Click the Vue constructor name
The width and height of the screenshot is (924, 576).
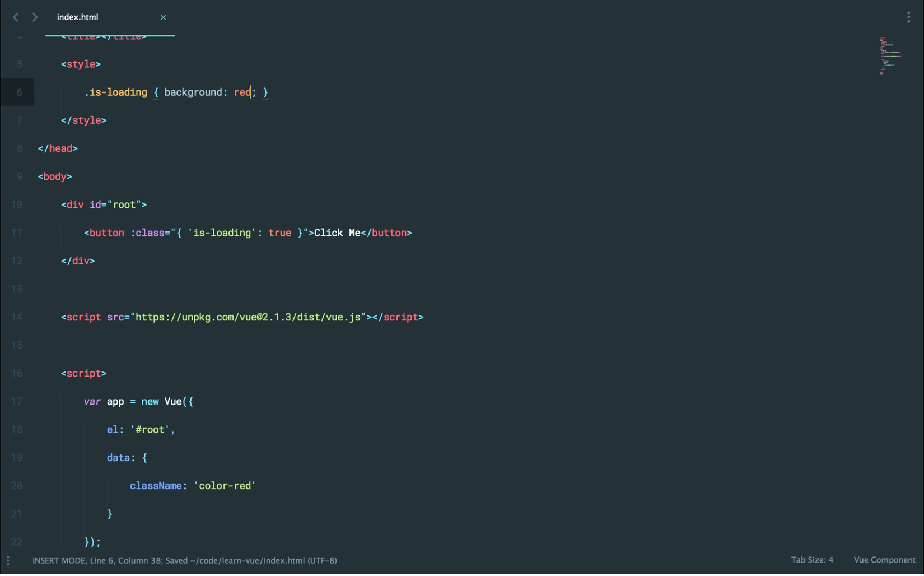[173, 401]
